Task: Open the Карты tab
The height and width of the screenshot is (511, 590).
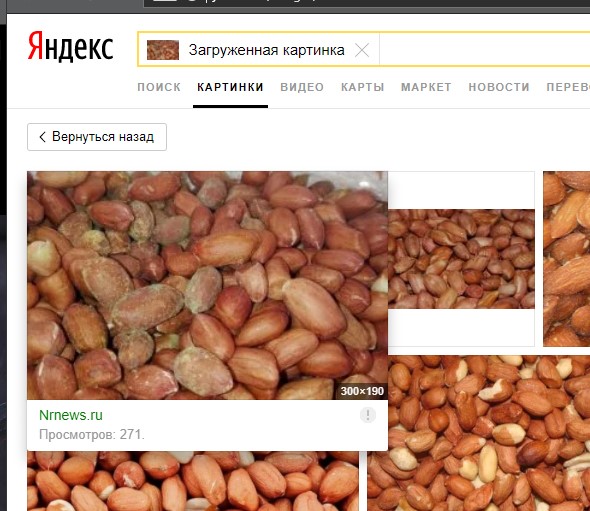Action: 363,87
